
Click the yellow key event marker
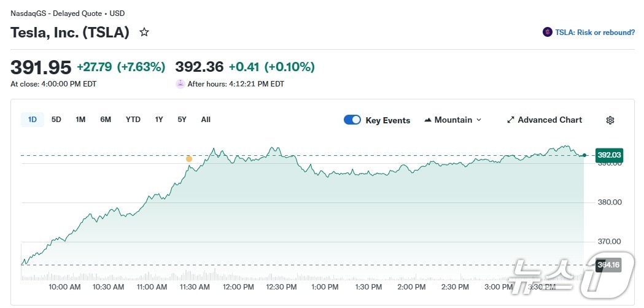[189, 159]
